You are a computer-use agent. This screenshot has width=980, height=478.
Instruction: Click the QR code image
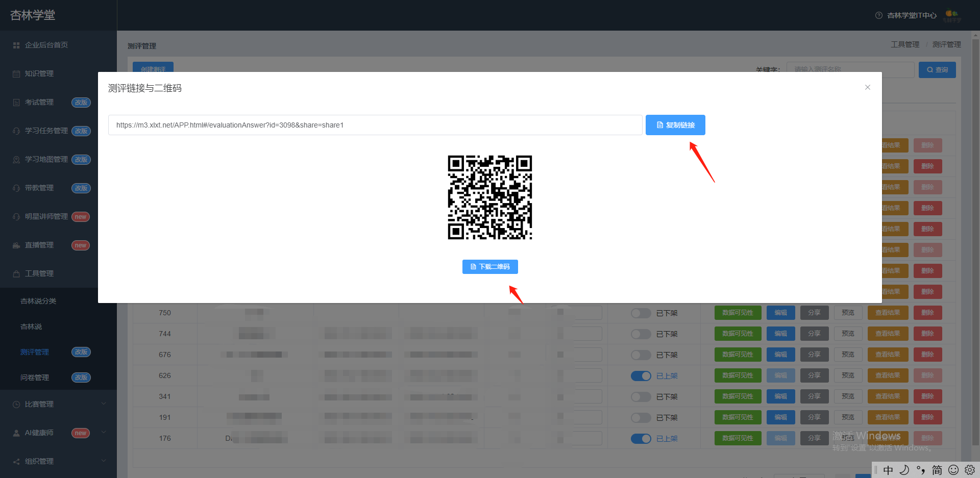[x=490, y=197]
